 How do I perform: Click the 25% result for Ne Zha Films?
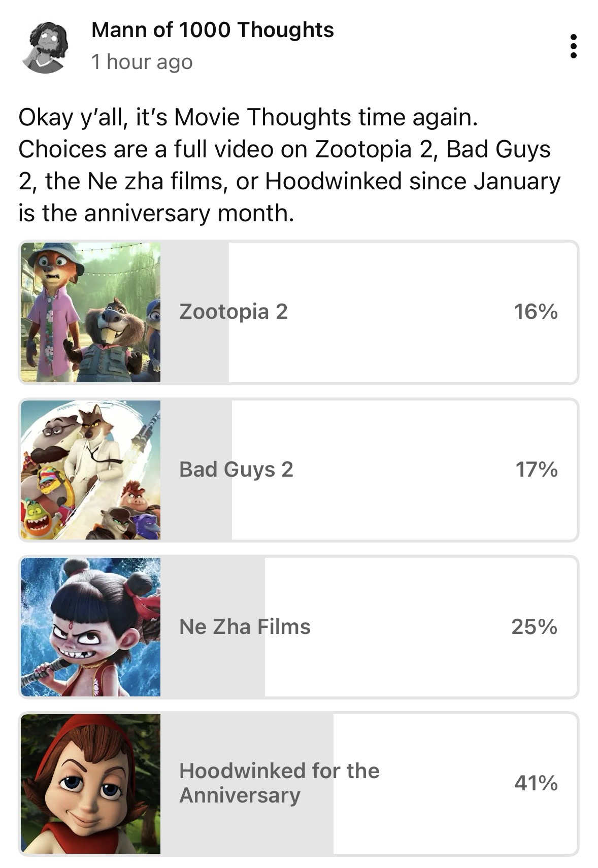pos(534,626)
